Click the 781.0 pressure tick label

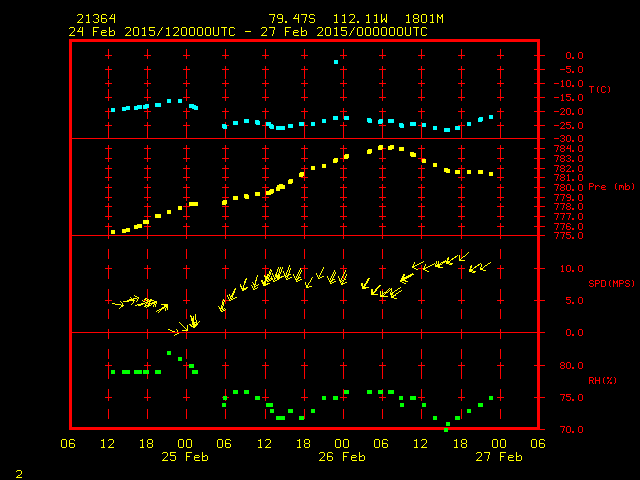(x=569, y=178)
